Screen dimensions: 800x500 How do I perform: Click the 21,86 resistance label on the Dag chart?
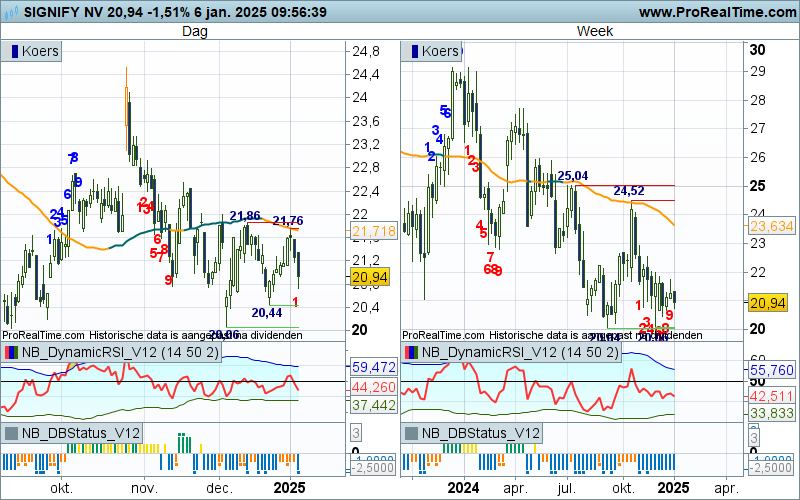coord(245,216)
